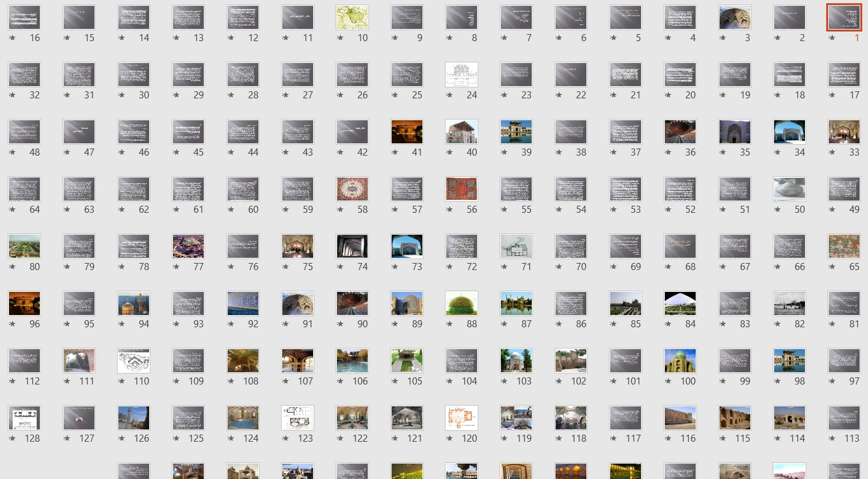Select slide 3 dome ceiling thumbnail
The height and width of the screenshot is (479, 868).
[735, 17]
